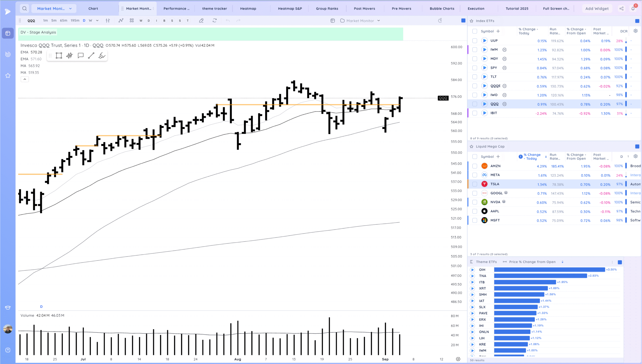
Task: Click the user profile avatar
Action: [x=8, y=329]
